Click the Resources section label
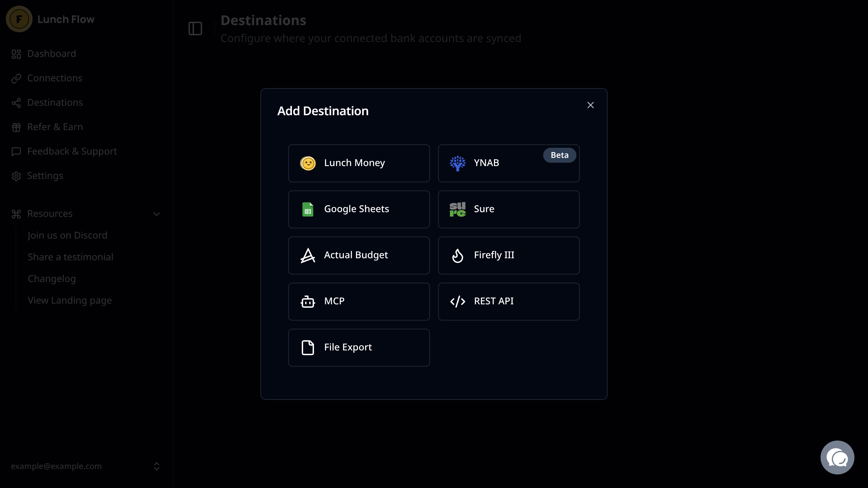This screenshot has height=488, width=868. coord(50,214)
